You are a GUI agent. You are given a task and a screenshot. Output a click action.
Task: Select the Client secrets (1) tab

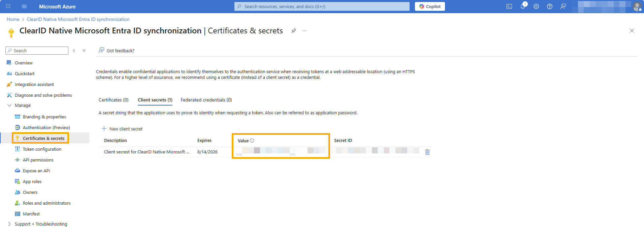pos(155,100)
